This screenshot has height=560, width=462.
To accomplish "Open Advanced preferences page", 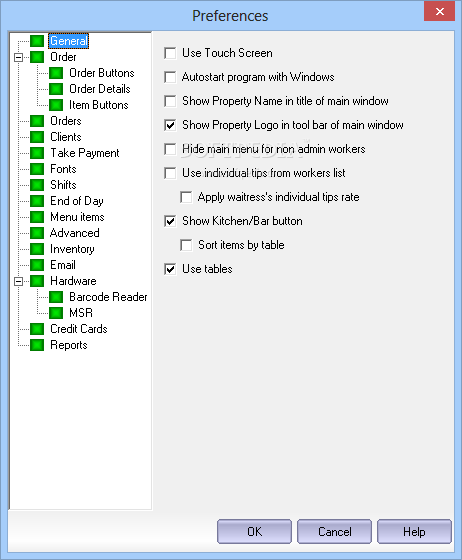I will click(x=75, y=233).
